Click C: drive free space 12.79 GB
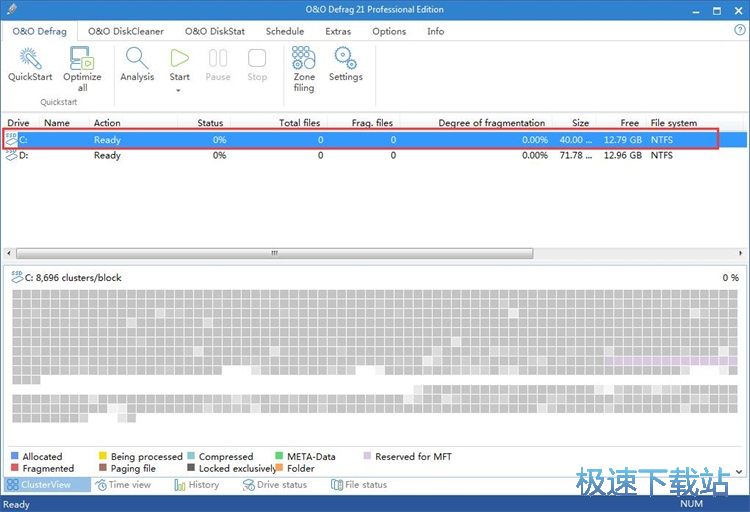Image resolution: width=750 pixels, height=512 pixels. coord(623,140)
